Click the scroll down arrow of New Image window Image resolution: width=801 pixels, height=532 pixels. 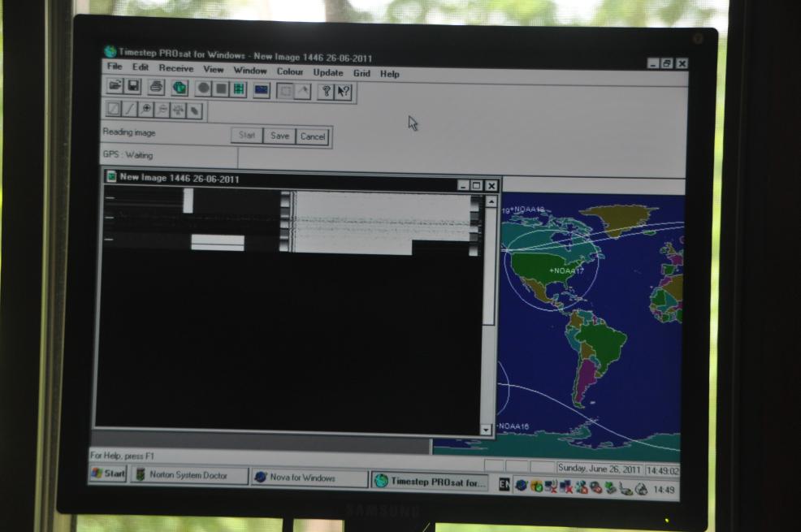tap(486, 430)
